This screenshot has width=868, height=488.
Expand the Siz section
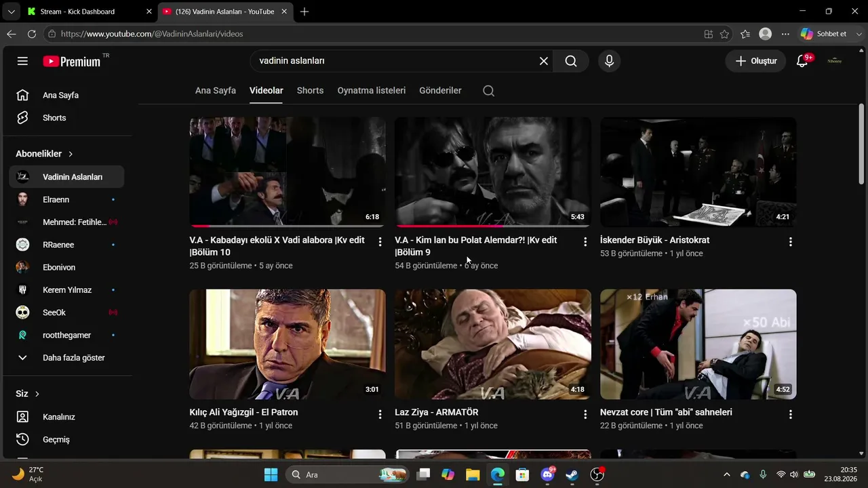[x=28, y=394]
